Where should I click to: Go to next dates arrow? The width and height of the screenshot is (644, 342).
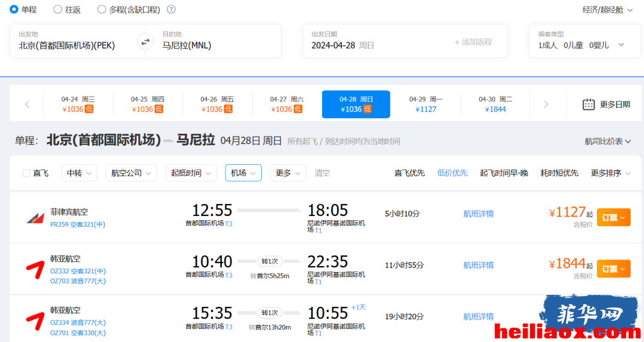tap(546, 104)
